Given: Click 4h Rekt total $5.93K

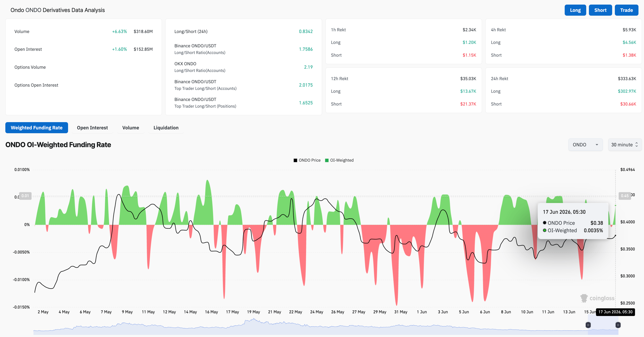Looking at the screenshot, I should [x=629, y=30].
